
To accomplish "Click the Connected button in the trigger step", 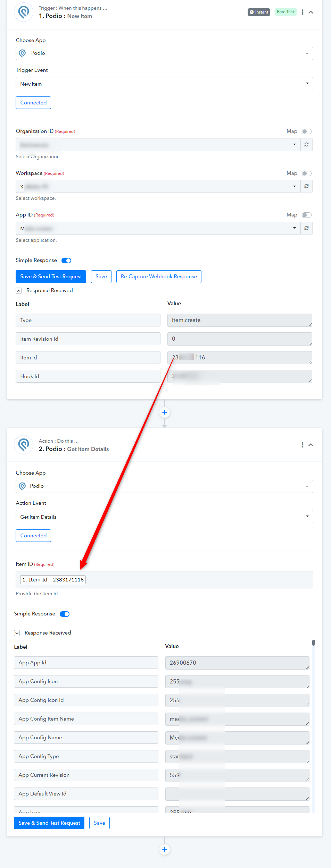I will click(x=33, y=103).
